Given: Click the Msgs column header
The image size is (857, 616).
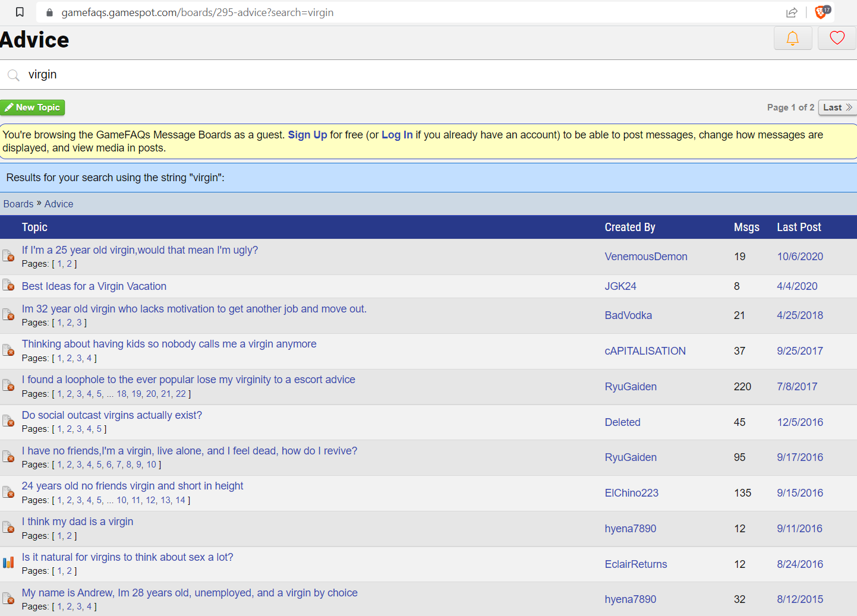Looking at the screenshot, I should click(x=746, y=227).
